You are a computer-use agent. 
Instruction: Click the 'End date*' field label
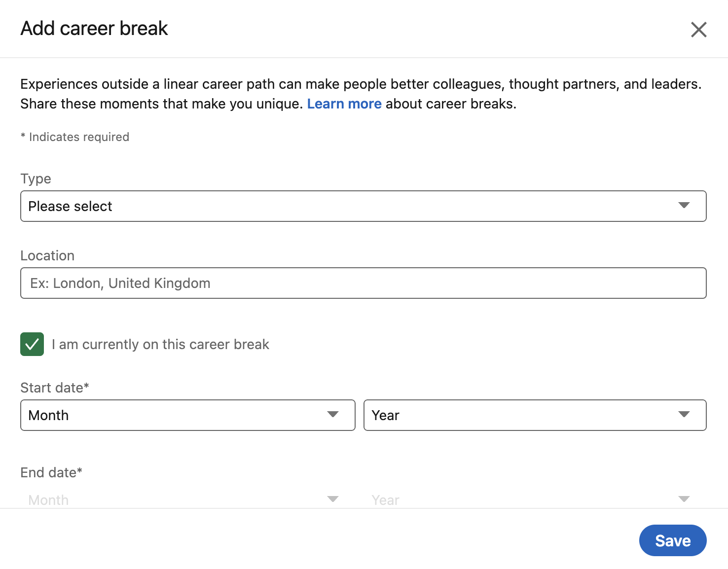pos(51,472)
